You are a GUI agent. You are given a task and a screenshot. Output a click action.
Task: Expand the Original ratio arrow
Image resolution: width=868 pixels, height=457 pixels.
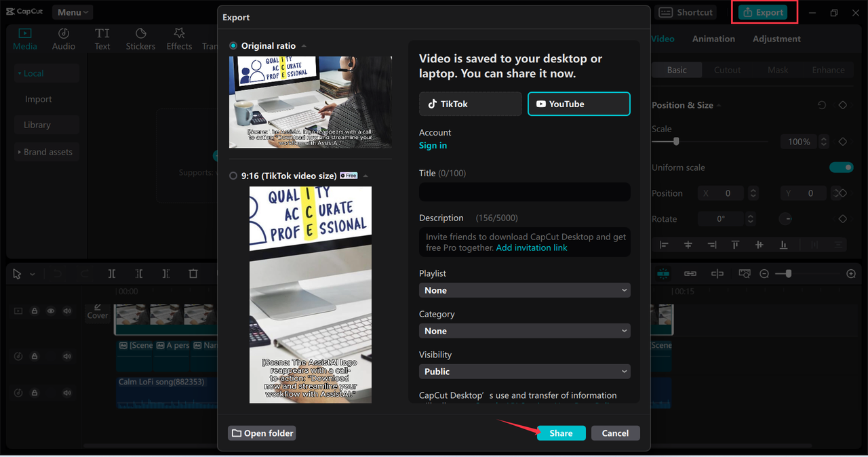304,46
